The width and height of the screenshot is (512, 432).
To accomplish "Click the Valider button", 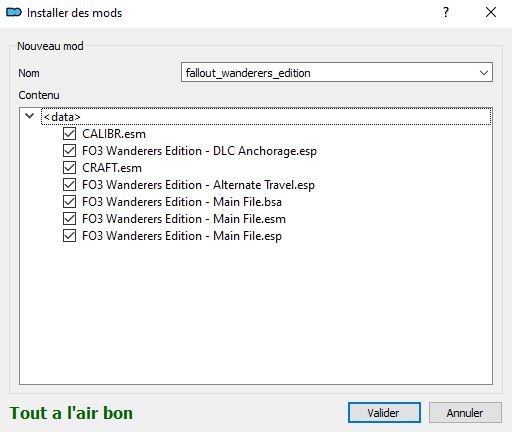I will pos(384,413).
